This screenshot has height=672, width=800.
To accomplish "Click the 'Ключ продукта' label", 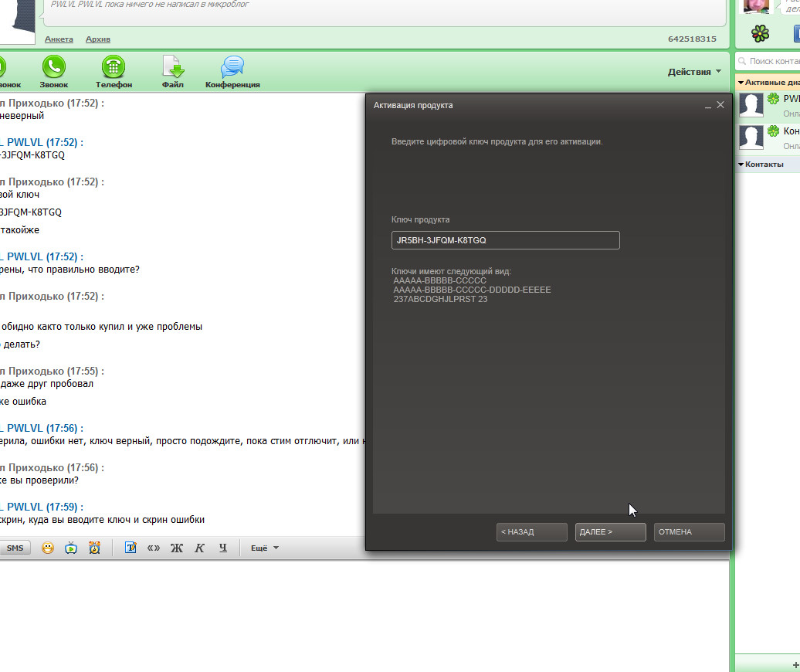I will tap(420, 220).
